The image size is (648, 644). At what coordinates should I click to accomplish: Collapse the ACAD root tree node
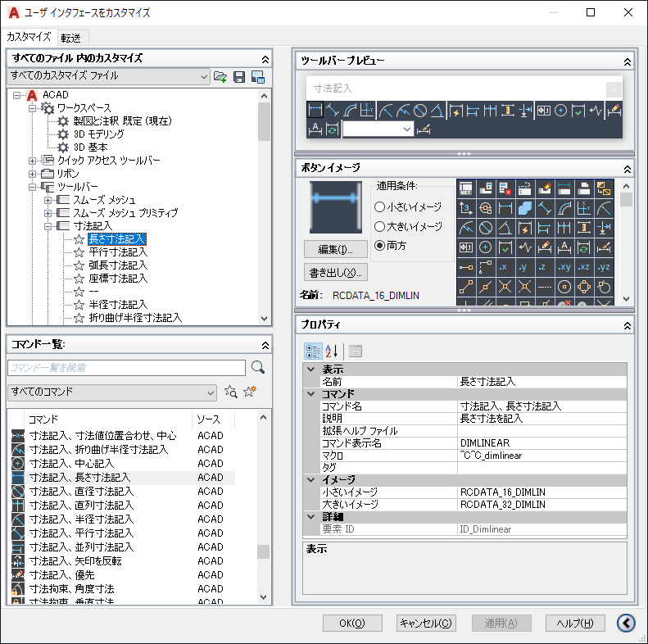tap(16, 96)
